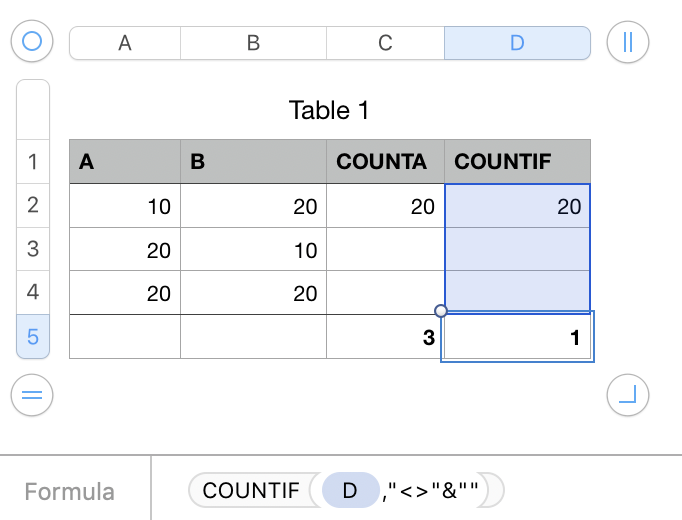Click the table select circle handle
The height and width of the screenshot is (520, 682).
(32, 42)
